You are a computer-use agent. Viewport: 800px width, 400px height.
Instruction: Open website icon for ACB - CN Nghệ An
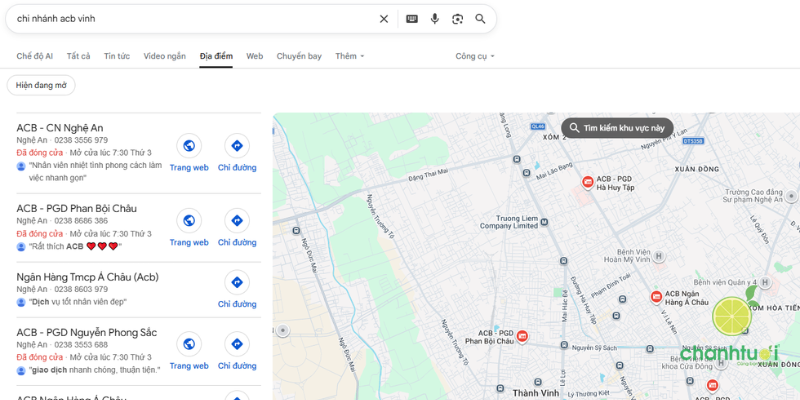click(x=189, y=146)
